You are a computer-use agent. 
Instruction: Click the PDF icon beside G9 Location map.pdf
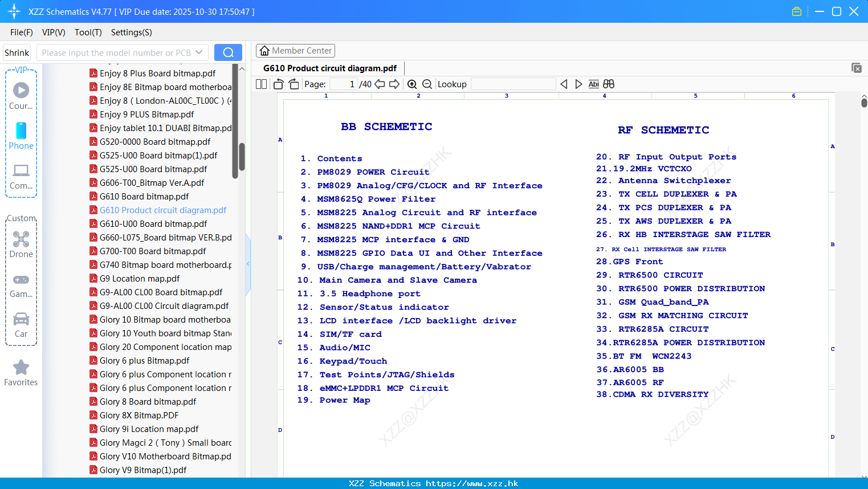click(x=93, y=278)
